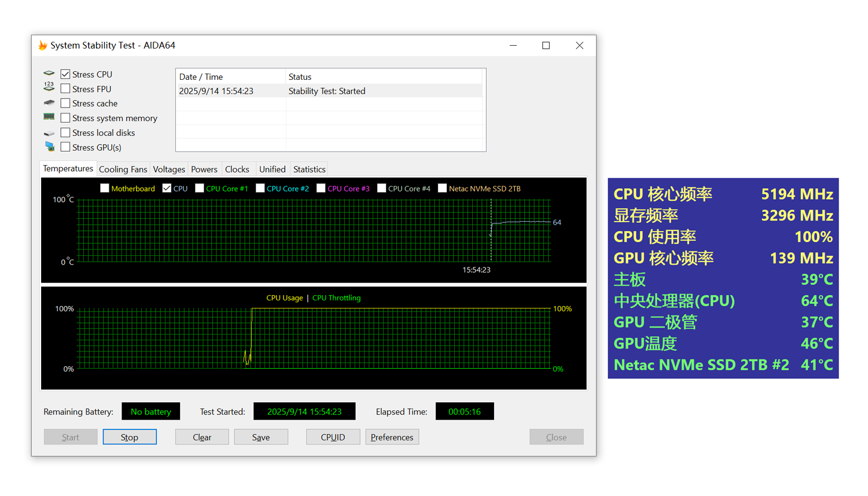The height and width of the screenshot is (496, 868).
Task: Click the CPUID button
Action: pos(333,437)
